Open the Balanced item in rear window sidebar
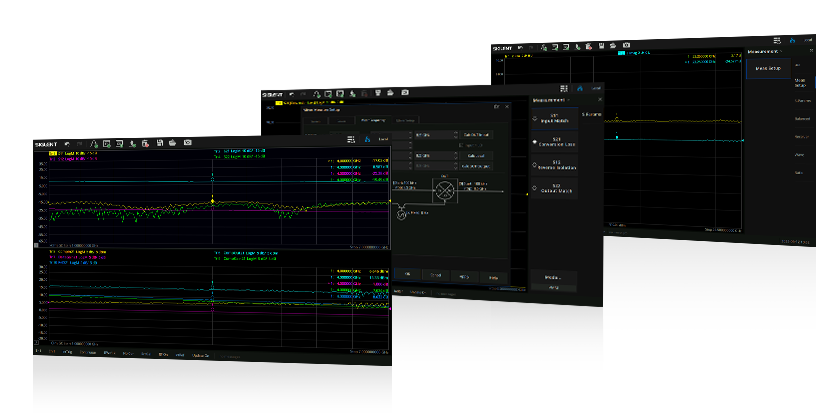This screenshot has height=420, width=840. (x=801, y=118)
